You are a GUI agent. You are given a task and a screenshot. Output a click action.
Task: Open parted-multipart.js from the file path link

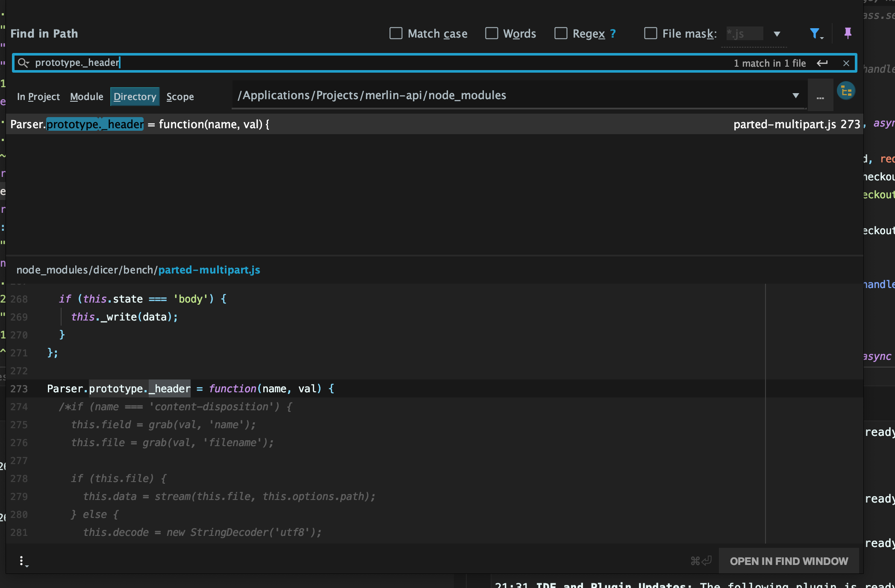click(209, 270)
